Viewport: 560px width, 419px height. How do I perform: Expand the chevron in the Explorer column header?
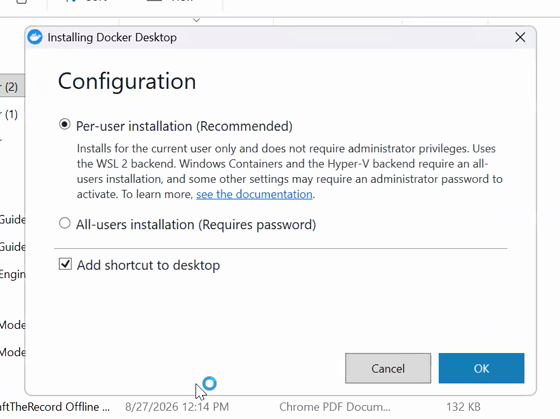[196, 20]
